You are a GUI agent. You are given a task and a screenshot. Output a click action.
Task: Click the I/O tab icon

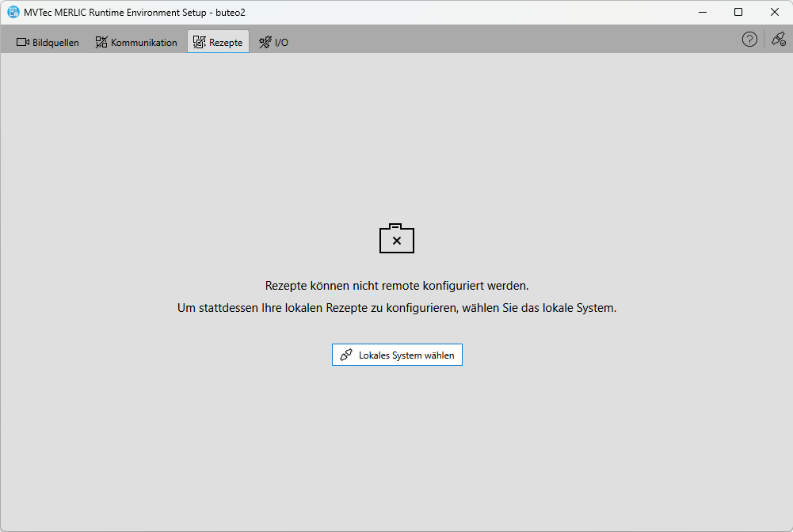tap(265, 42)
